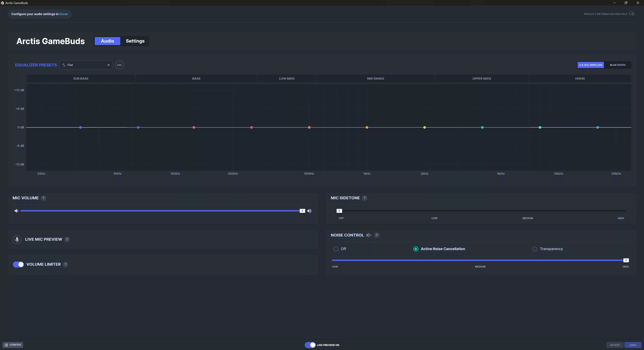Image resolution: width=644 pixels, height=350 pixels.
Task: Open the Audio tab
Action: [x=107, y=41]
